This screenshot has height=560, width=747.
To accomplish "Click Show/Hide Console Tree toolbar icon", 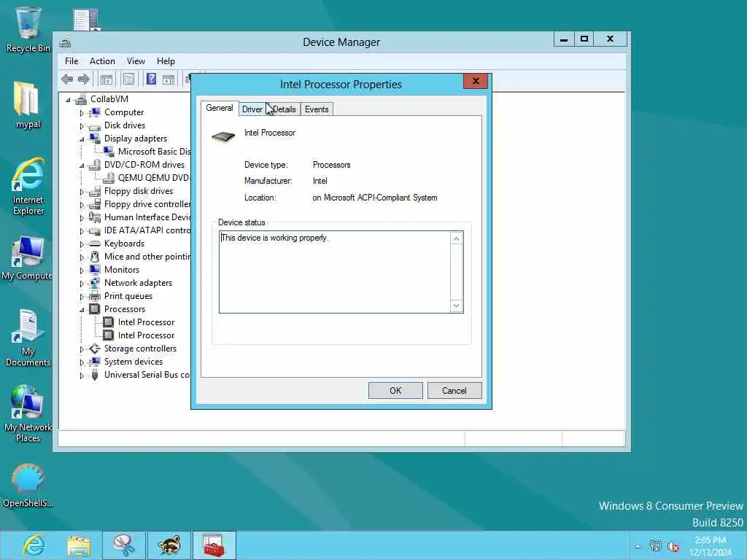I will pyautogui.click(x=107, y=79).
